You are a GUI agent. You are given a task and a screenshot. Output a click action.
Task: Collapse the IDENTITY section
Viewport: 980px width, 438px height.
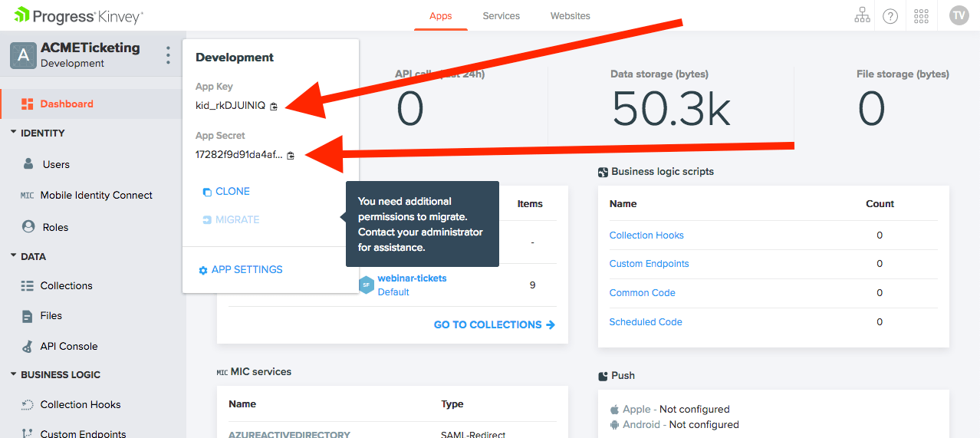14,133
